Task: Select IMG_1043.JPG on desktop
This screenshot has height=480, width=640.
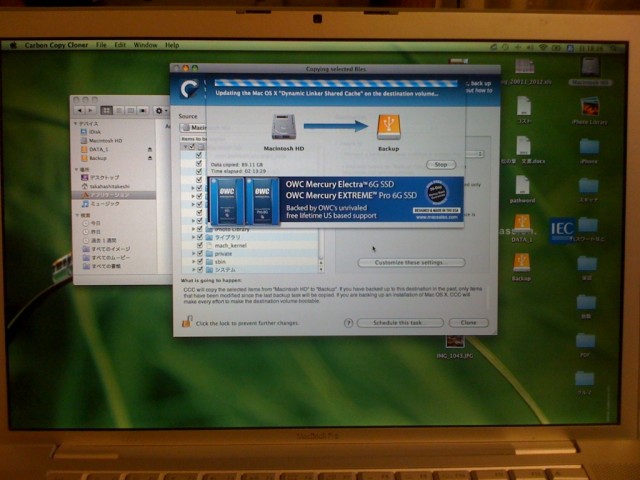Action: (x=455, y=342)
